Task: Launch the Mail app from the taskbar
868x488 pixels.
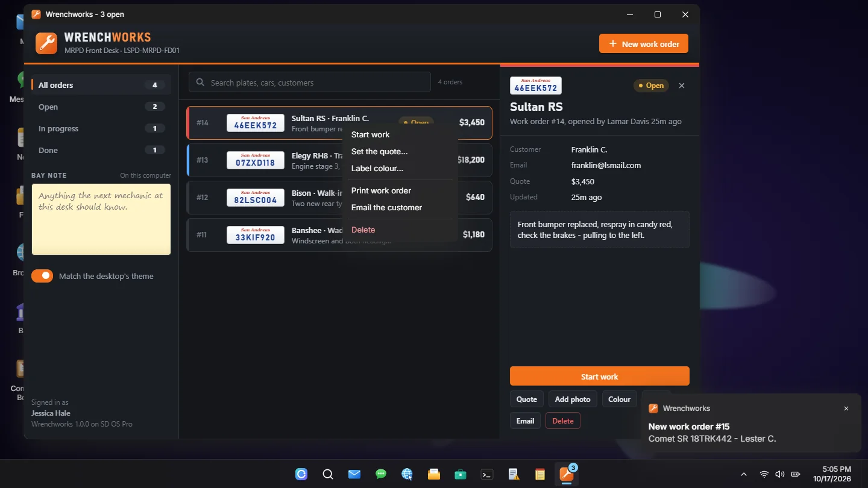Action: tap(354, 474)
